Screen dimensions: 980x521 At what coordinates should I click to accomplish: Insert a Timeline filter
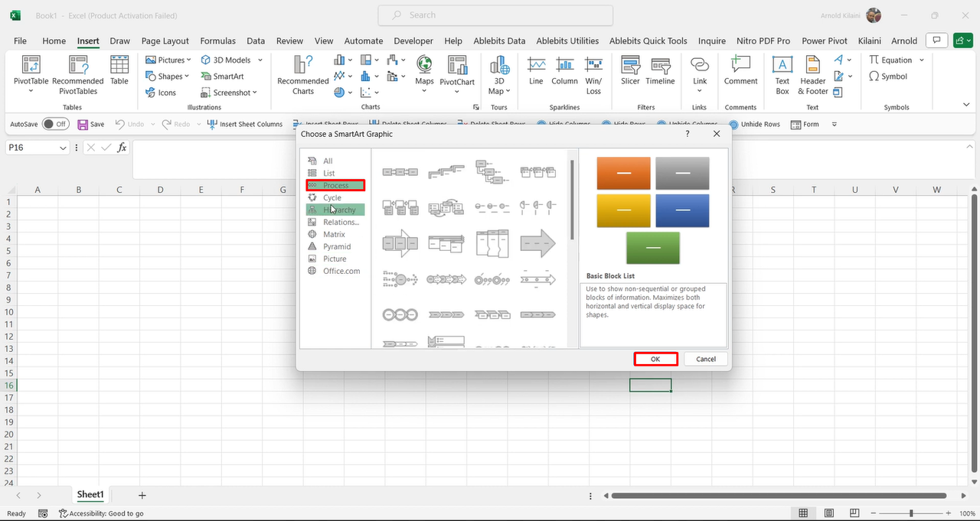coord(660,70)
